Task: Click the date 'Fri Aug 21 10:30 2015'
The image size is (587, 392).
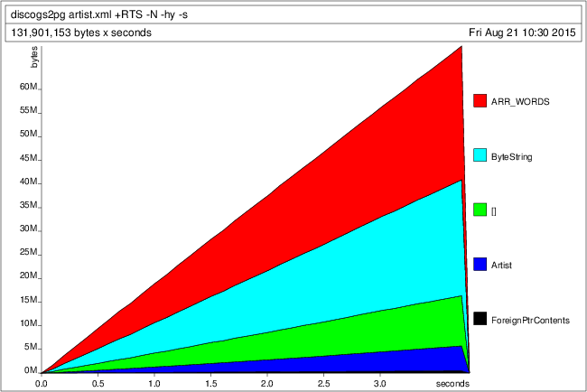Action: 522,33
